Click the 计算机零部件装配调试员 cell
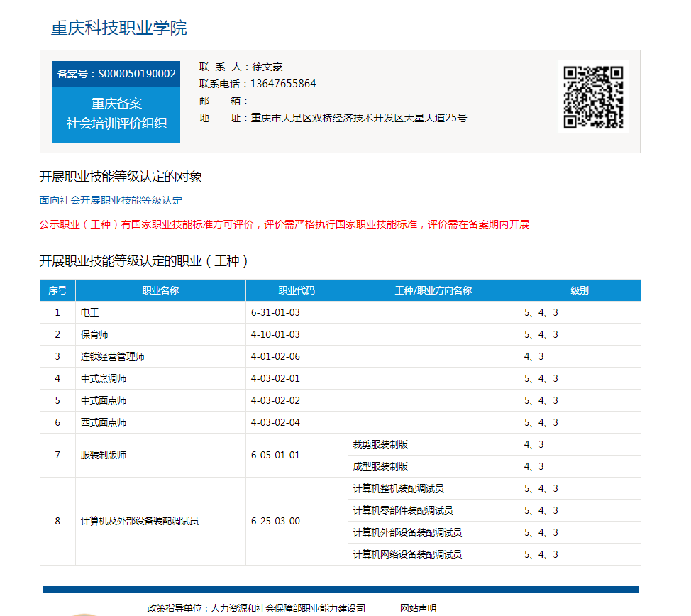 pos(433,511)
